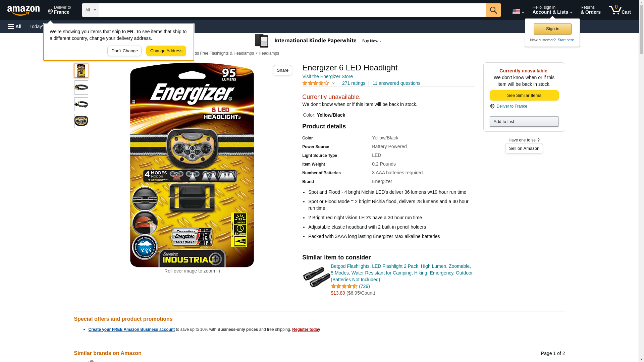644x362 pixels.
Task: Expand the rating breakdown chevron
Action: (x=333, y=83)
